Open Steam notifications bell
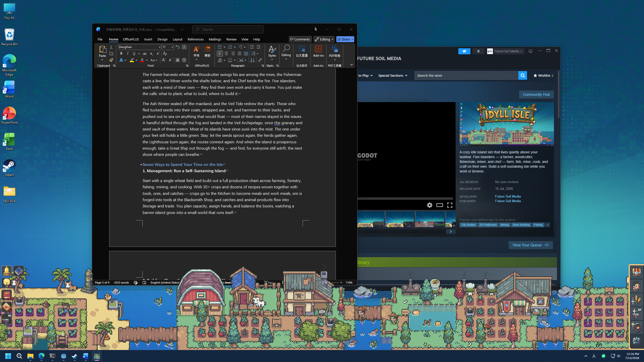The width and height of the screenshot is (644, 362). [478, 51]
